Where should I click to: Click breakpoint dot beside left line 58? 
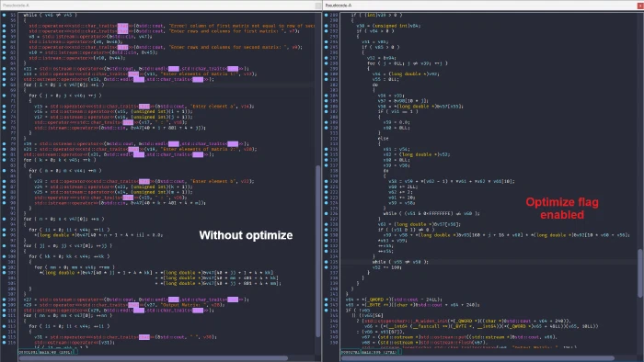[4, 30]
